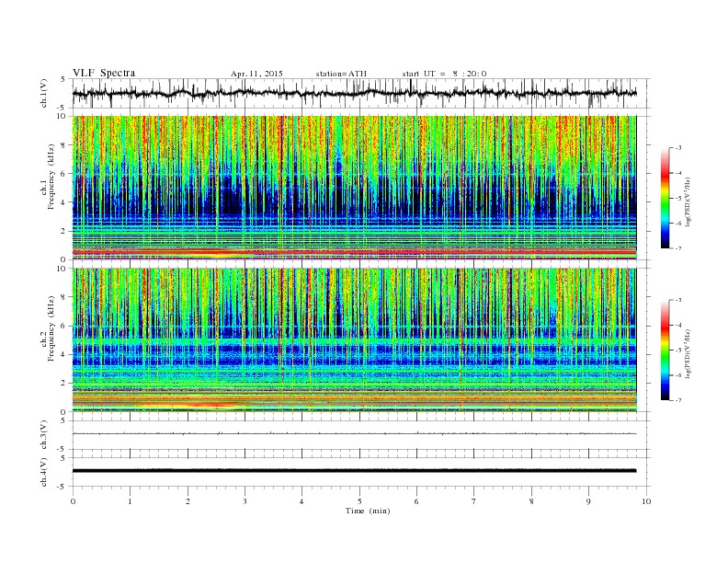Click the ch.2 spectrogram "6" kHz tick label
This screenshot has height=563, width=728.
64,326
